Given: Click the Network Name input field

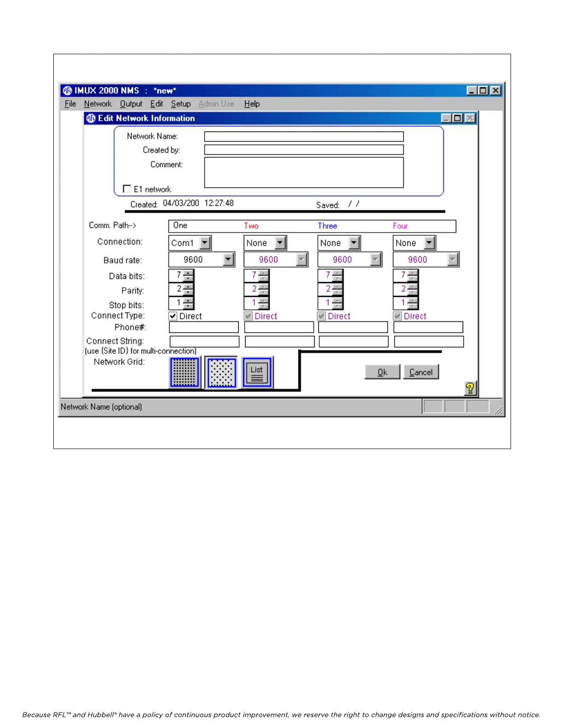Looking at the screenshot, I should click(x=304, y=136).
